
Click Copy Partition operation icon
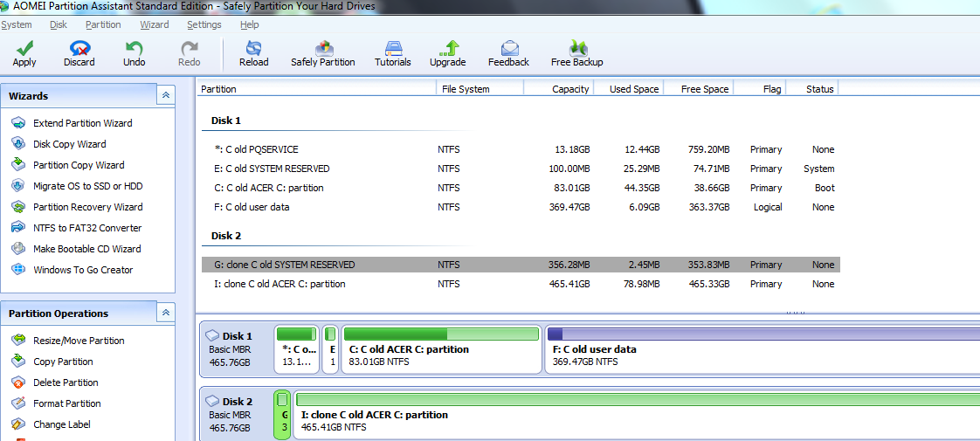pos(19,361)
